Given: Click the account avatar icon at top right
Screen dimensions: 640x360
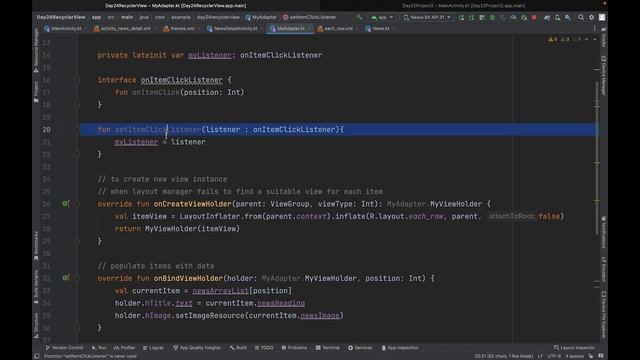Looking at the screenshot, I should pos(602,18).
